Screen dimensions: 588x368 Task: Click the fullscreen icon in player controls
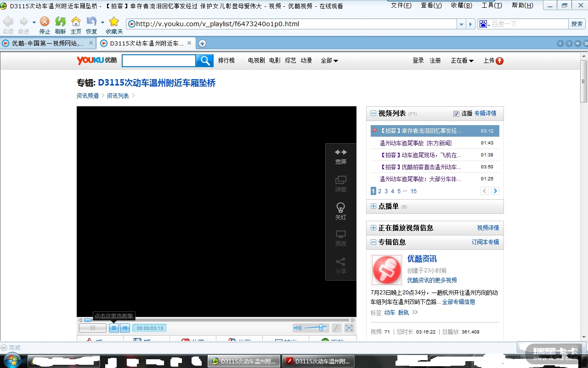[x=349, y=328]
